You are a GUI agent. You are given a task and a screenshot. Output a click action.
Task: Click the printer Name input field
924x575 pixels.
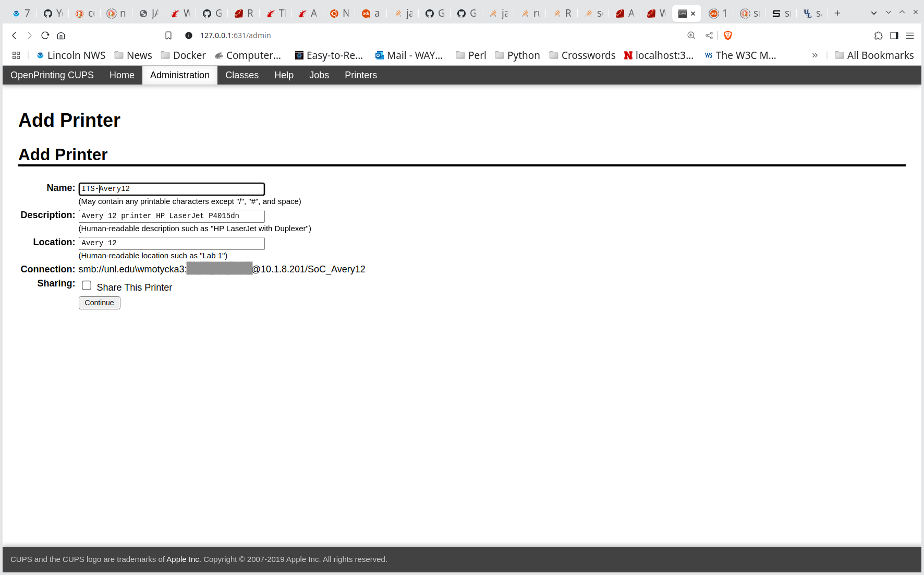tap(172, 189)
